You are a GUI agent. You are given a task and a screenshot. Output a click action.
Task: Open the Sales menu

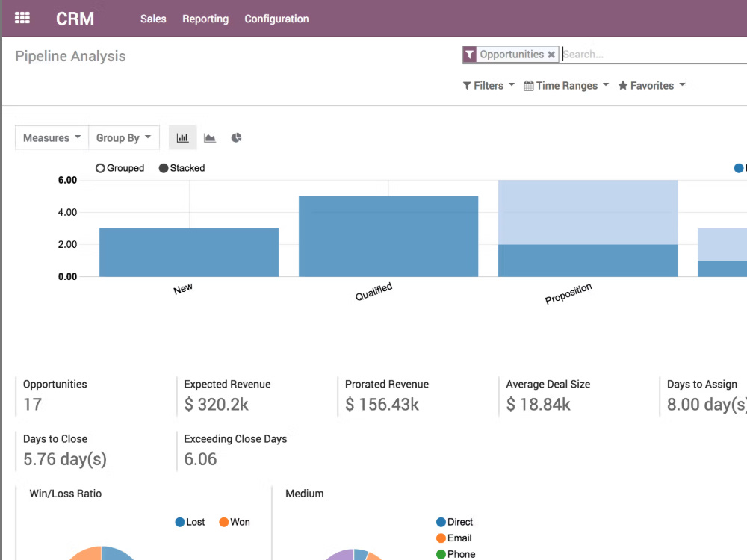point(153,19)
